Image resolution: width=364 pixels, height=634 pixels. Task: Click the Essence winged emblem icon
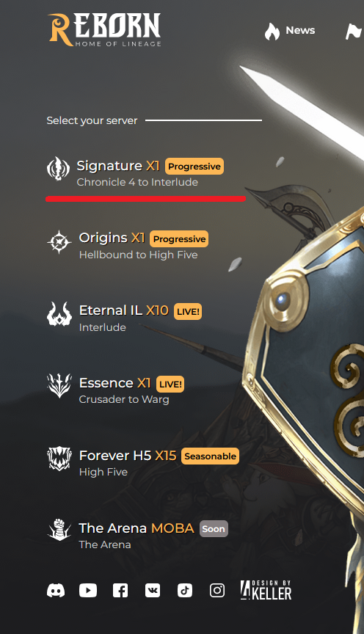(59, 385)
